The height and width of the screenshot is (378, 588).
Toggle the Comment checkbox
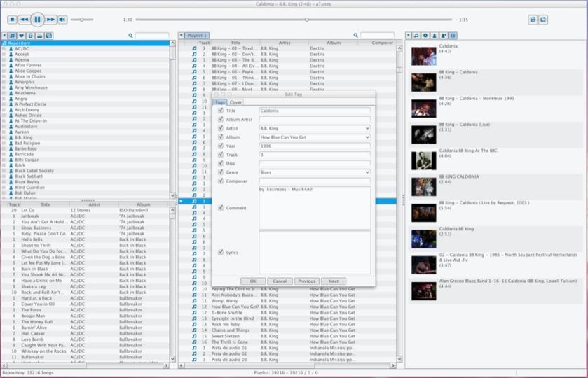(x=221, y=207)
